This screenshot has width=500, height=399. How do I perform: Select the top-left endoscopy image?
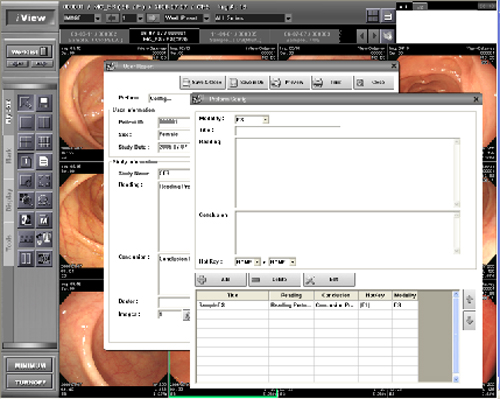point(82,103)
